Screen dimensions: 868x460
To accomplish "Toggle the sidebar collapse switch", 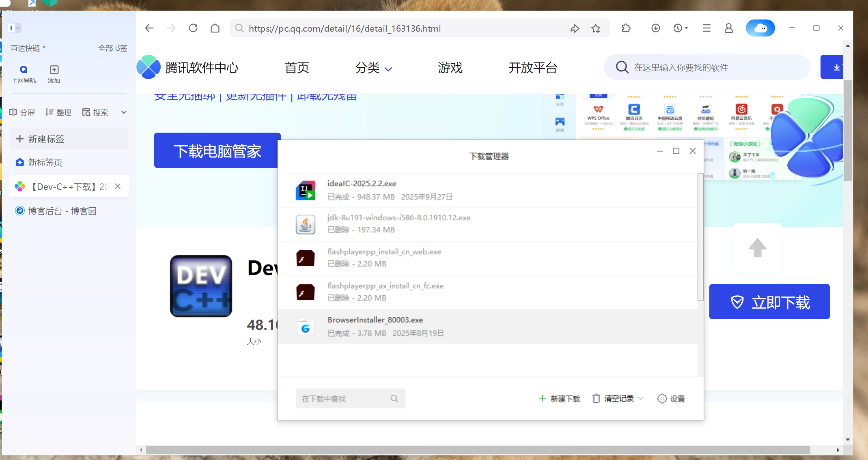I will point(15,28).
